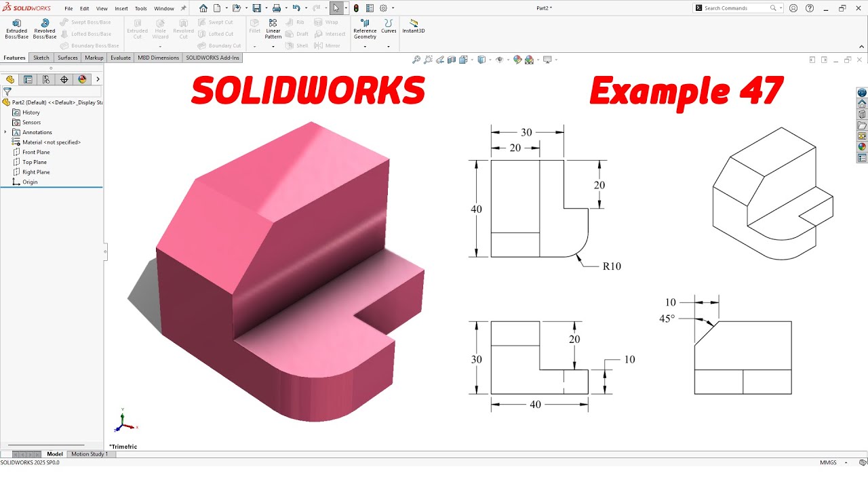Switch to the SOLIDWORKS Add-Ins tab
The width and height of the screenshot is (868, 488).
click(x=213, y=58)
